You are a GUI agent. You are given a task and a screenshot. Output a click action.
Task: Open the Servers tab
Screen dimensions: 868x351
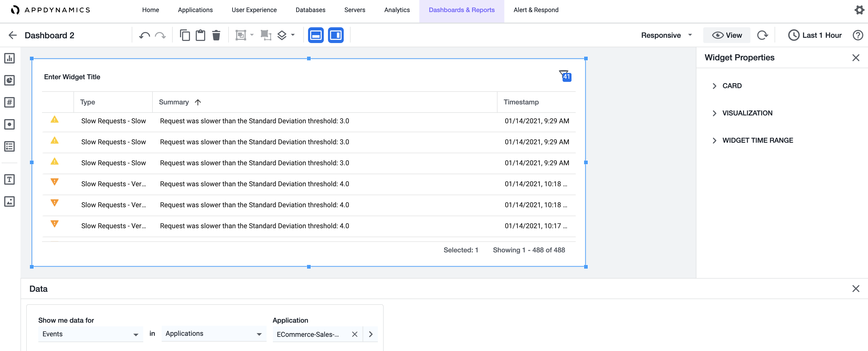(354, 10)
